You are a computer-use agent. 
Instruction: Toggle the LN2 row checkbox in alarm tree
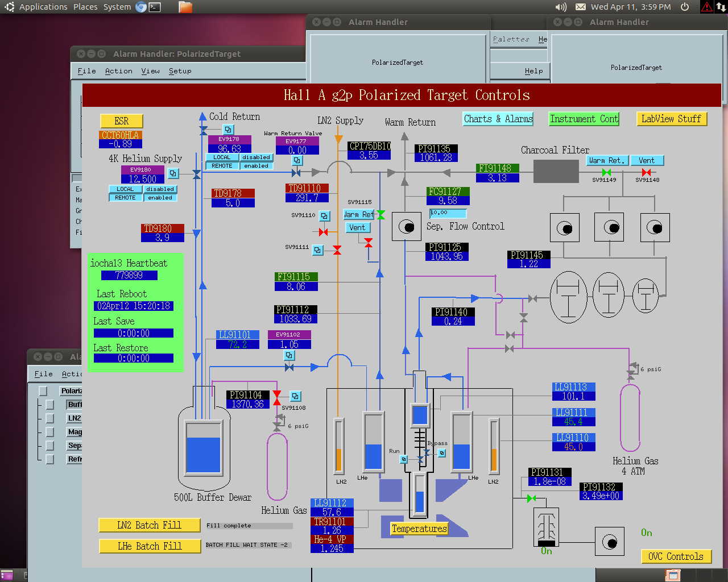(x=50, y=418)
